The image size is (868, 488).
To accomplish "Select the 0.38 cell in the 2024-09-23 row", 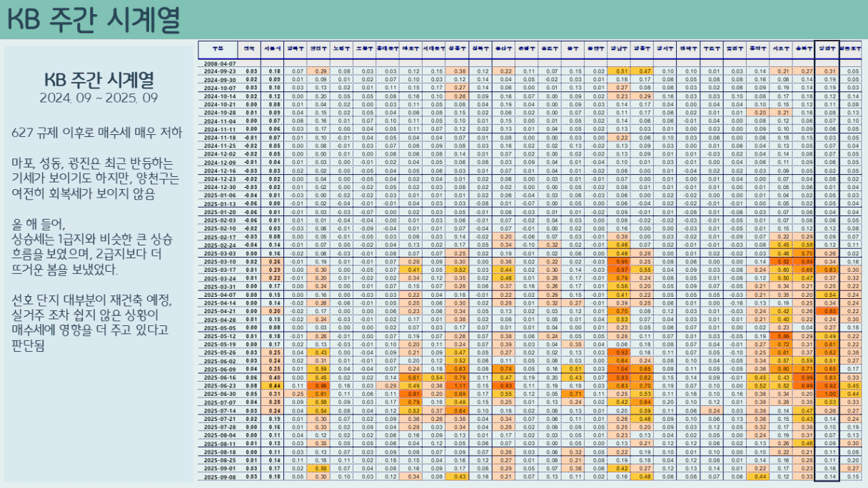I will tap(460, 71).
